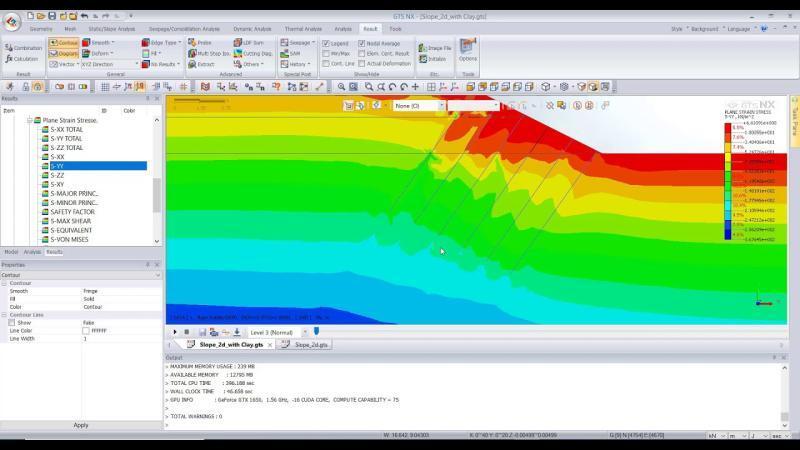Viewport: 800px width, 450px height.
Task: Open the Static/Slope Analysis tab
Action: (112, 29)
